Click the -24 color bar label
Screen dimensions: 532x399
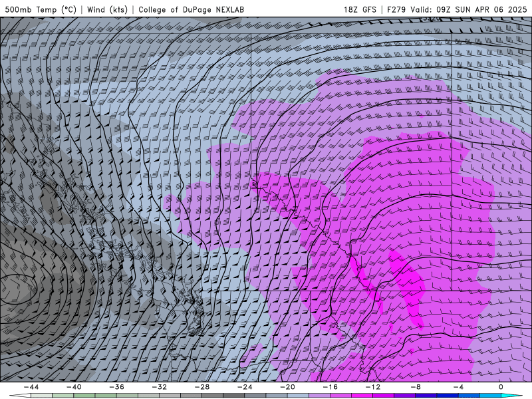(245, 387)
